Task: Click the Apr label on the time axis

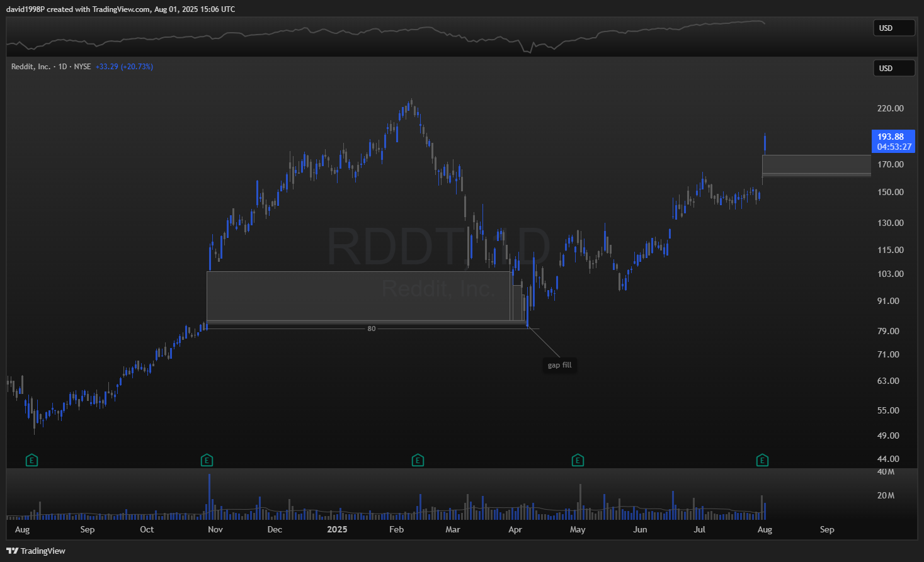Action: tap(515, 529)
